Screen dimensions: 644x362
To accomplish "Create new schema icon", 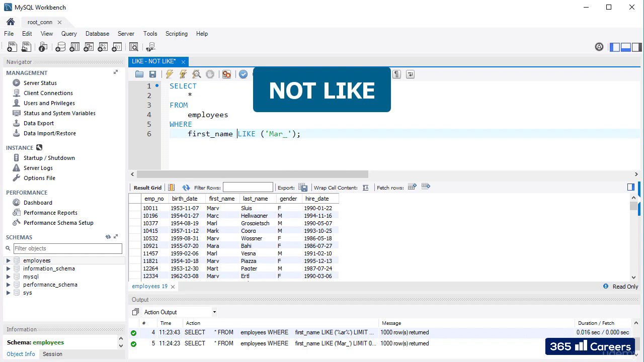I will tap(60, 47).
